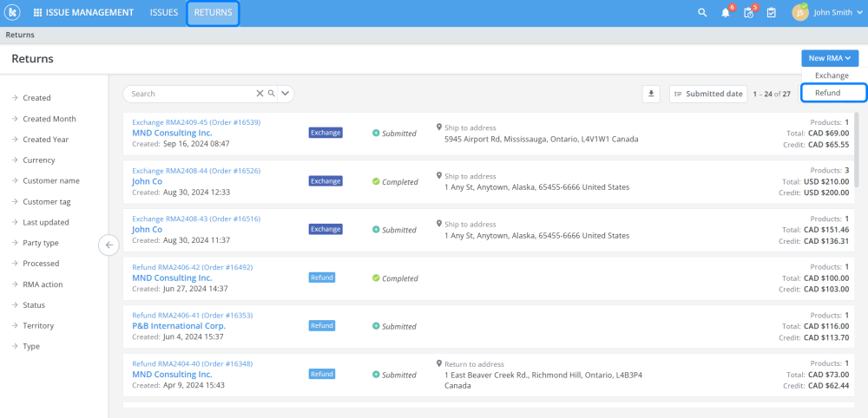This screenshot has width=868, height=418.
Task: Select the CAD $65.55 credit value
Action: click(x=829, y=144)
